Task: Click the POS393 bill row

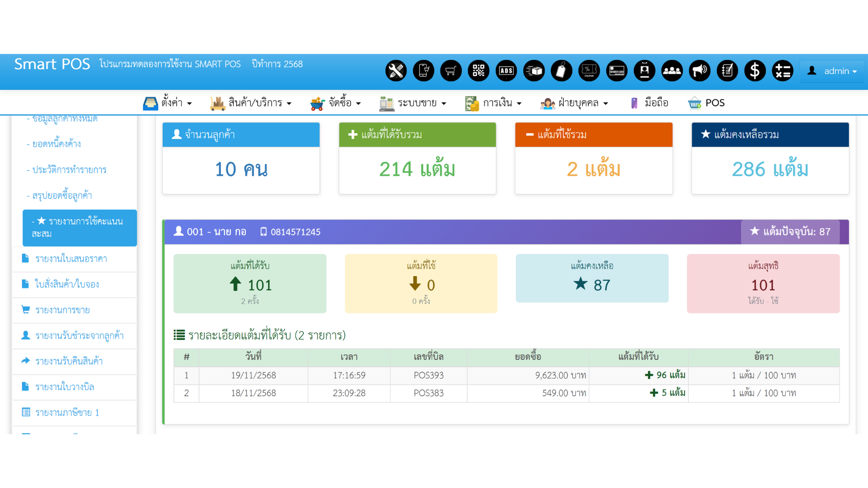Action: (428, 375)
